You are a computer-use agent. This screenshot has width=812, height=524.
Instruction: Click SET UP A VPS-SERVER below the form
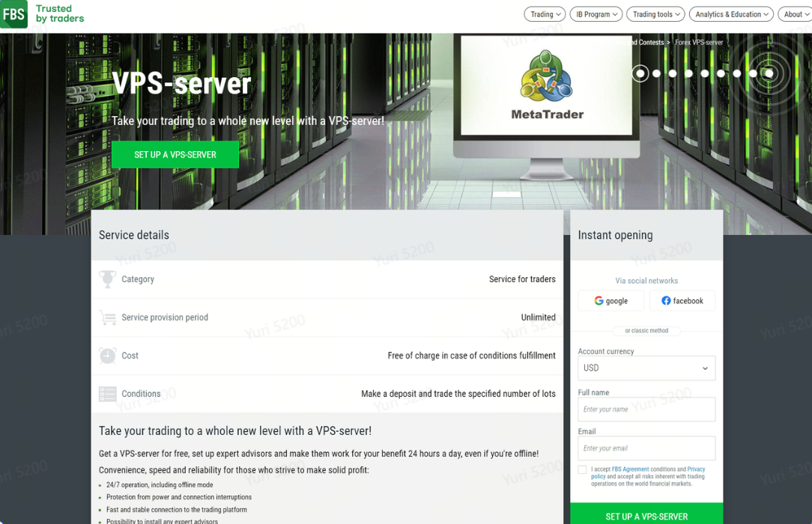point(646,515)
